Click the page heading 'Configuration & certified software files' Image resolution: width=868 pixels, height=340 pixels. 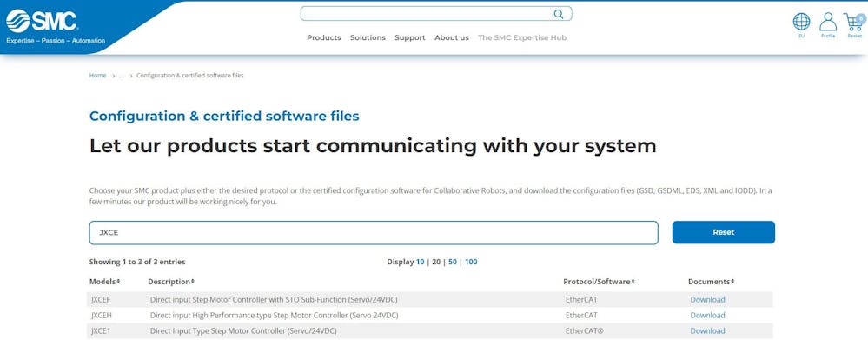224,116
